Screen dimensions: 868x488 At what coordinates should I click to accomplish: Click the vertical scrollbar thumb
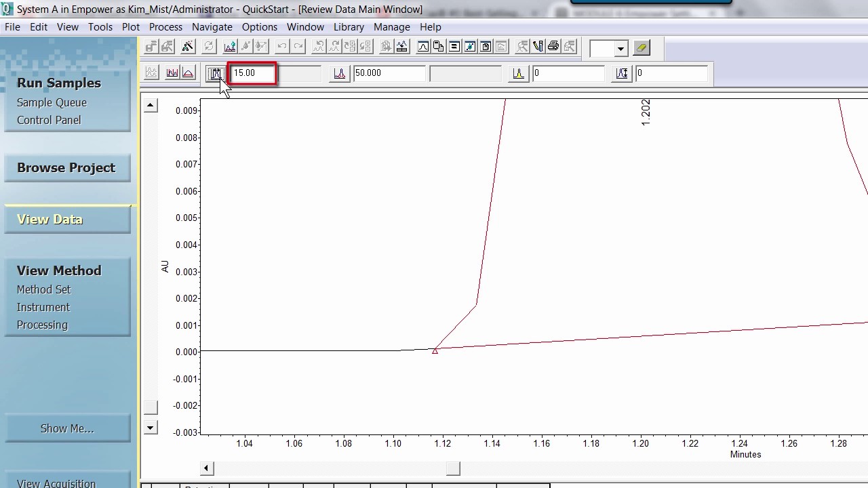click(x=151, y=407)
